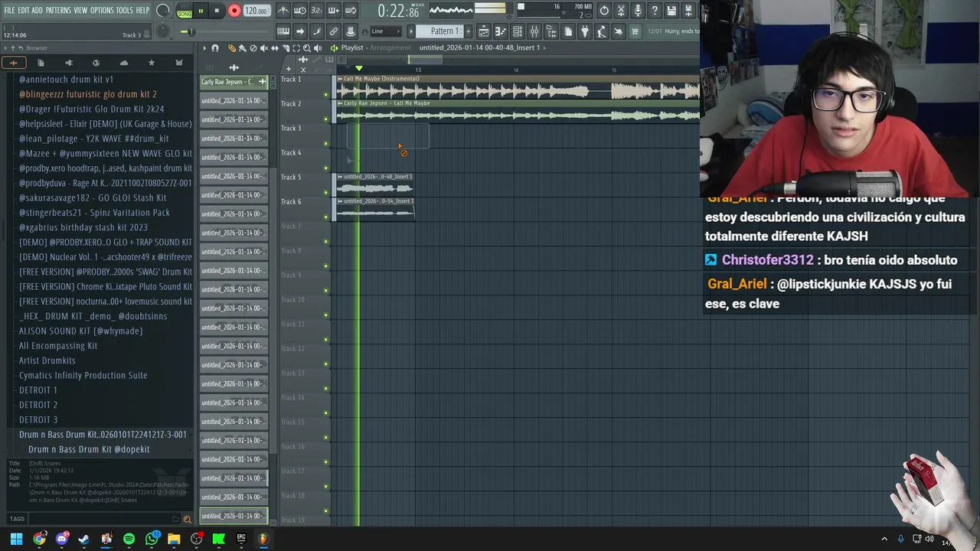Select the Call Me Maybe (Instrumental) clip
This screenshot has height=551, width=980.
pos(517,87)
